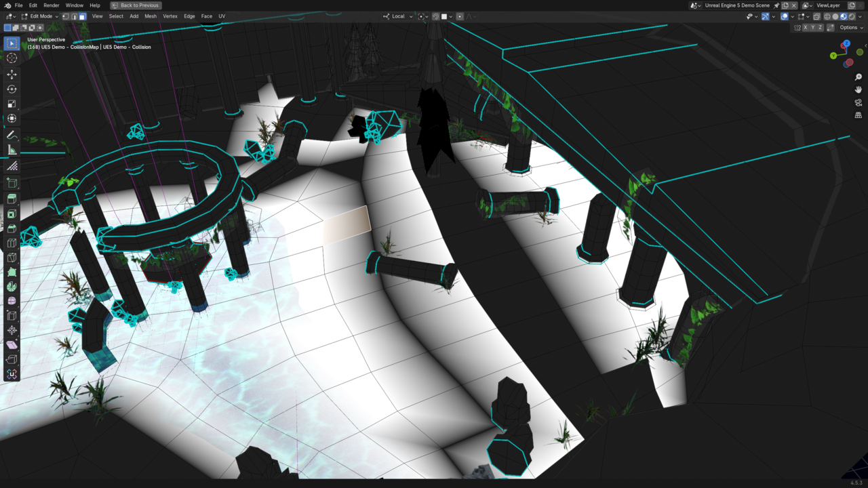This screenshot has height=488, width=868.
Task: Click the magnet-shaped tool at toolbar bottom
Action: point(12,374)
